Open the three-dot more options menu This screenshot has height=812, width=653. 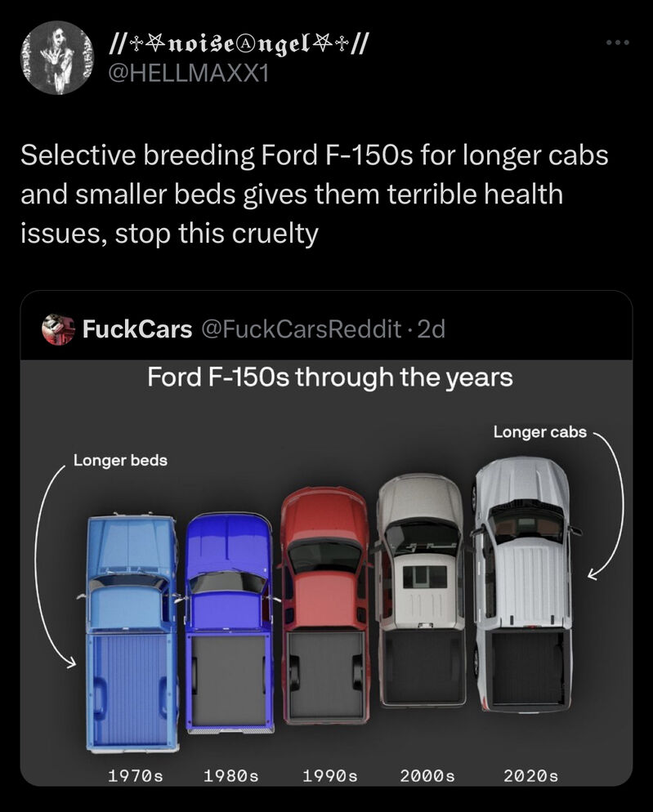click(x=618, y=42)
